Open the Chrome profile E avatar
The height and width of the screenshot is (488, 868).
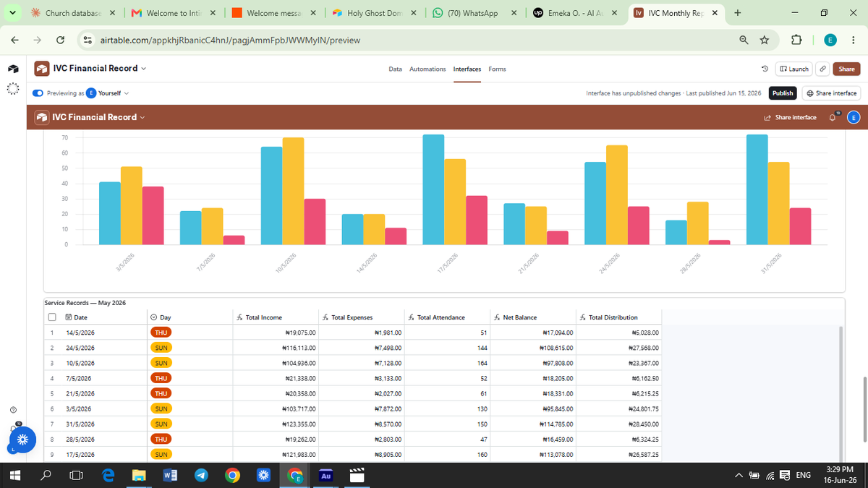831,40
